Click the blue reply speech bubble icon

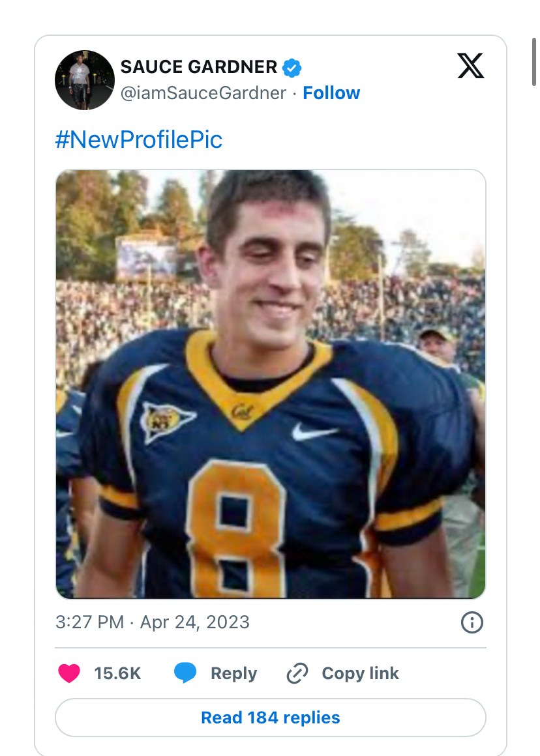pyautogui.click(x=185, y=673)
